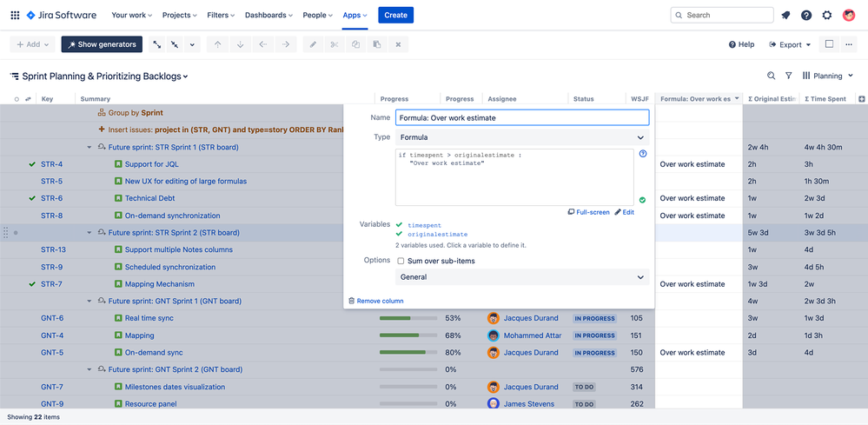The image size is (868, 425).
Task: Open the expand levels chevron dropdown
Action: [191, 45]
